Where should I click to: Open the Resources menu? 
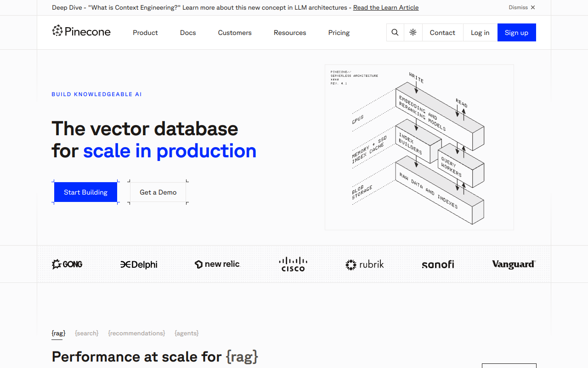tap(290, 32)
